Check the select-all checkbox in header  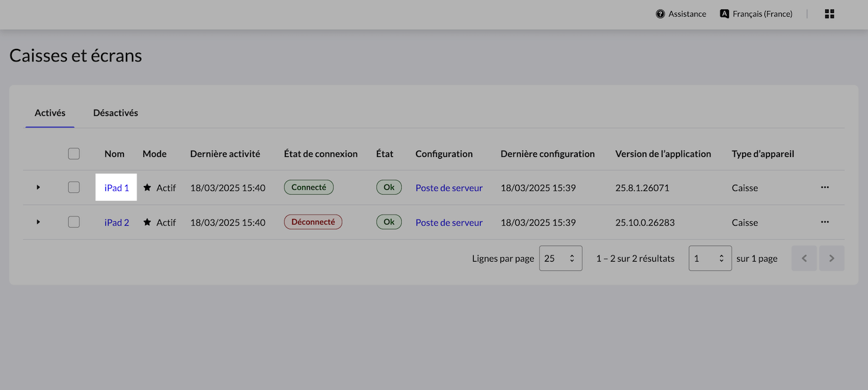tap(74, 154)
